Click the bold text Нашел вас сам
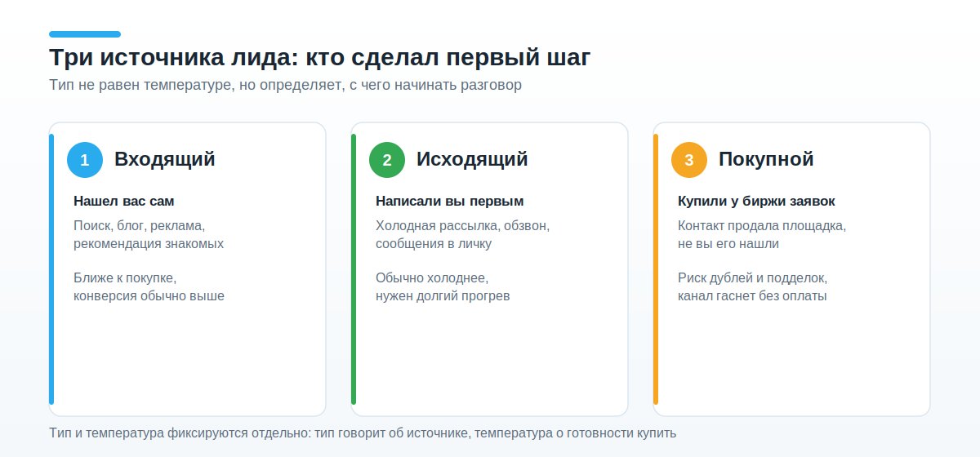 pos(124,201)
